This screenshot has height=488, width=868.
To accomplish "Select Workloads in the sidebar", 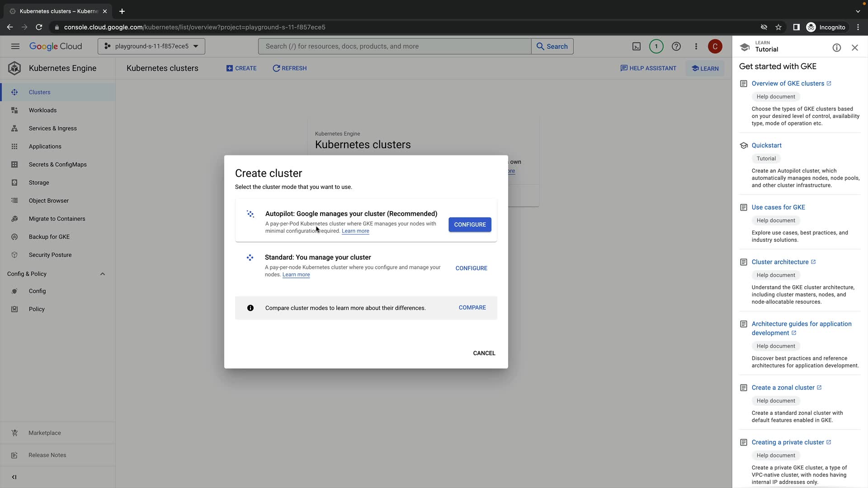I will pos(42,110).
